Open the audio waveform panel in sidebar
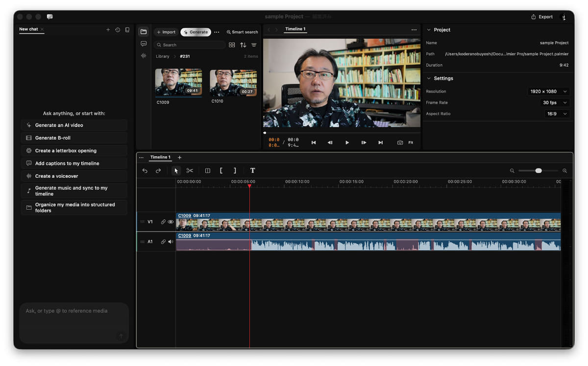 point(144,56)
